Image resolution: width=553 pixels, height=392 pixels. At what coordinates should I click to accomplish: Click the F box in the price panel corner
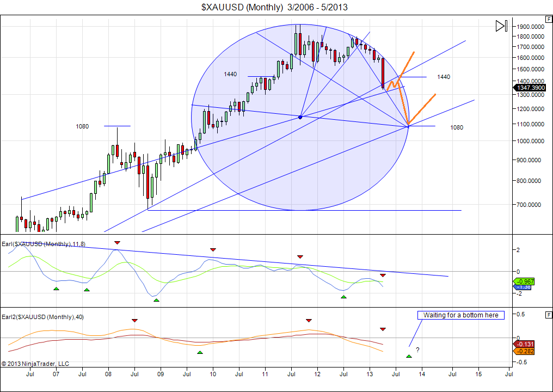pos(548,19)
